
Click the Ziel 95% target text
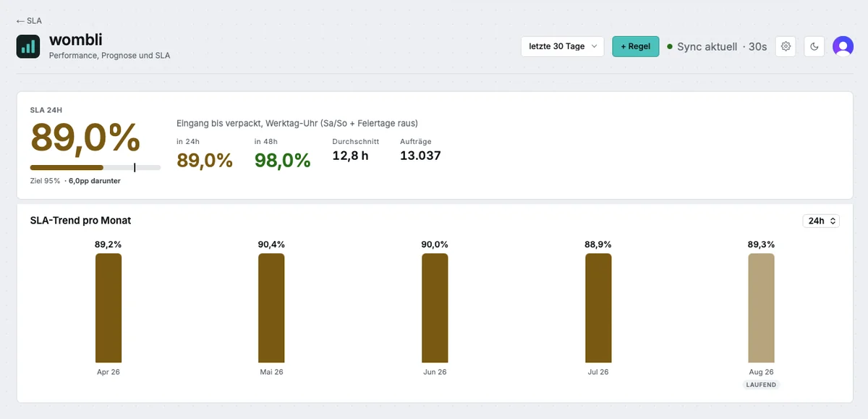pyautogui.click(x=45, y=181)
